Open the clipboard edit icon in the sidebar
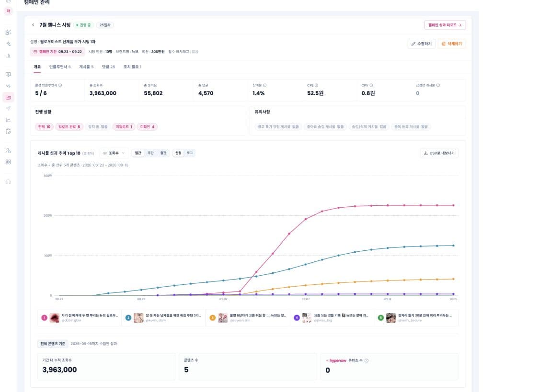Screen dimensions: 539x392 [8, 132]
